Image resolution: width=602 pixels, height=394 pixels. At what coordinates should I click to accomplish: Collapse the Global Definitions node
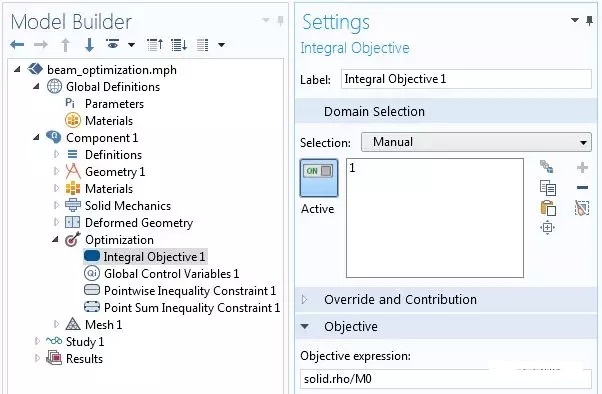coord(36,86)
